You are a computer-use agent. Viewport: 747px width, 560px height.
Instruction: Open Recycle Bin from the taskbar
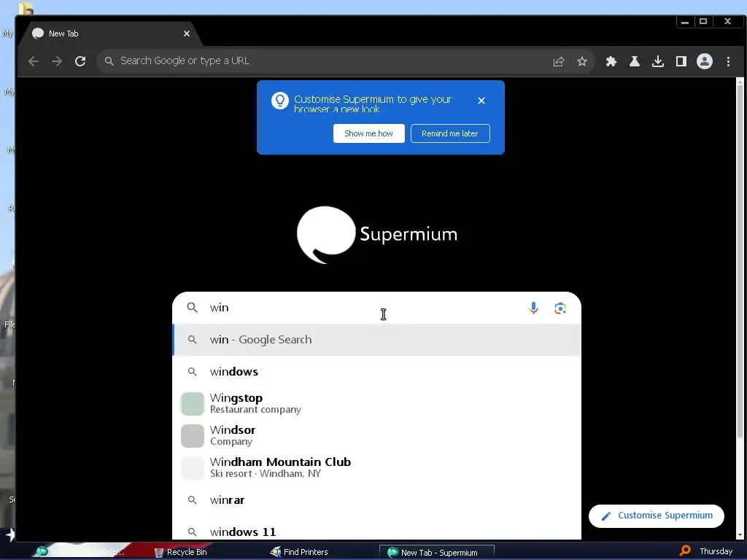pyautogui.click(x=181, y=552)
